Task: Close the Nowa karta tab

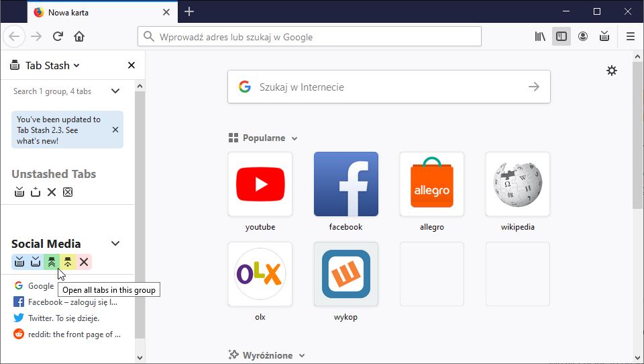Action: 166,12
